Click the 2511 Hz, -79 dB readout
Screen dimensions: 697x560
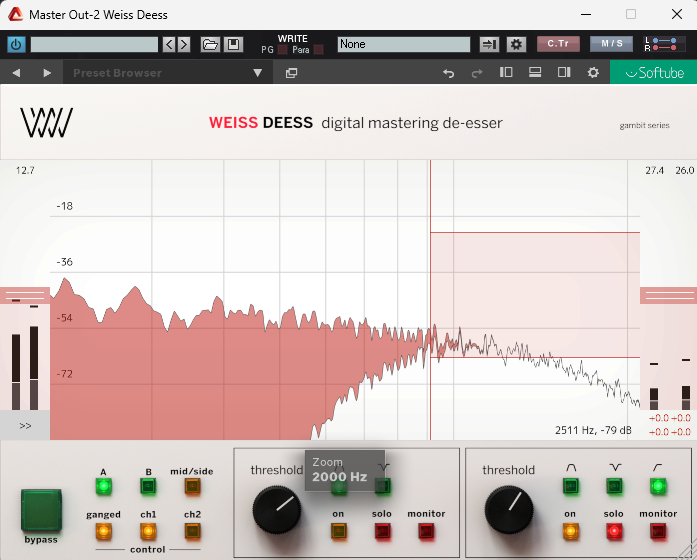click(593, 430)
